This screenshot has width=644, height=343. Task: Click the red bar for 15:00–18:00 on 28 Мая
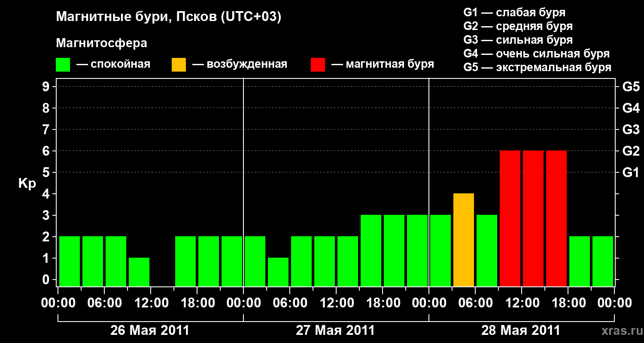coord(556,219)
